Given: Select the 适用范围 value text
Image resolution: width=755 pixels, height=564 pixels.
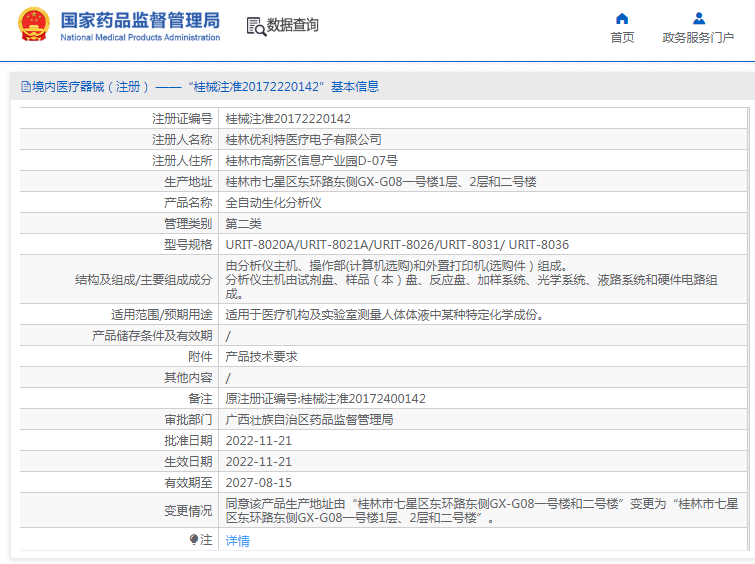Looking at the screenshot, I should (384, 315).
